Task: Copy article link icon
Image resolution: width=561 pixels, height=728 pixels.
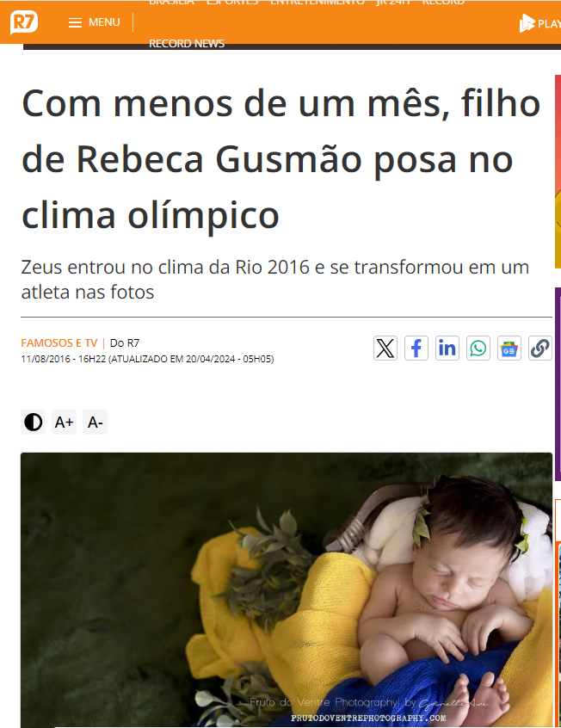Action: click(540, 349)
